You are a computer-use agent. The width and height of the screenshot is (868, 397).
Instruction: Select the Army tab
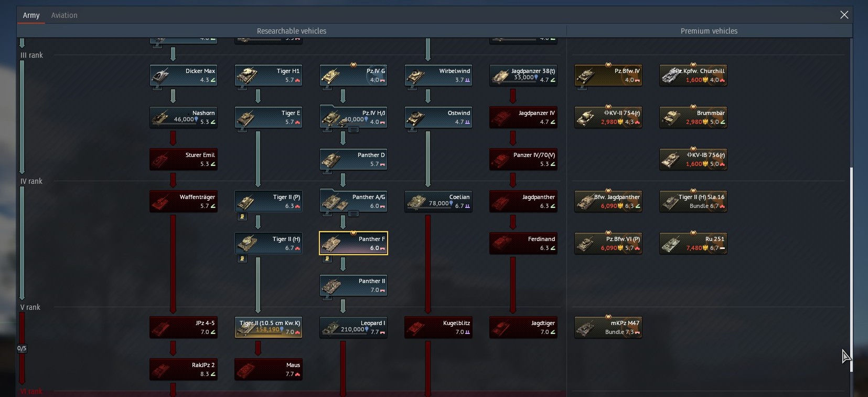point(31,15)
